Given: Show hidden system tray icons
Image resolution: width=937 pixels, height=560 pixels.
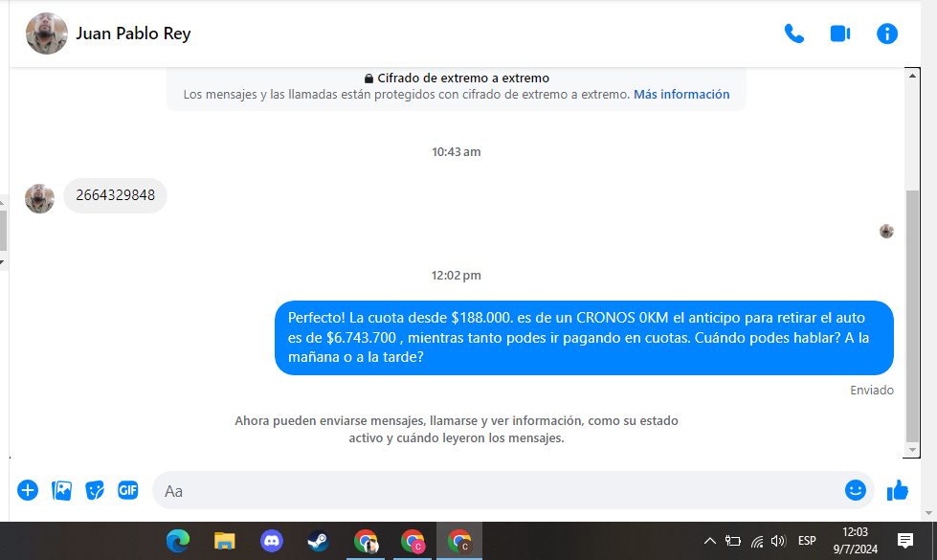Looking at the screenshot, I should pyautogui.click(x=709, y=541).
